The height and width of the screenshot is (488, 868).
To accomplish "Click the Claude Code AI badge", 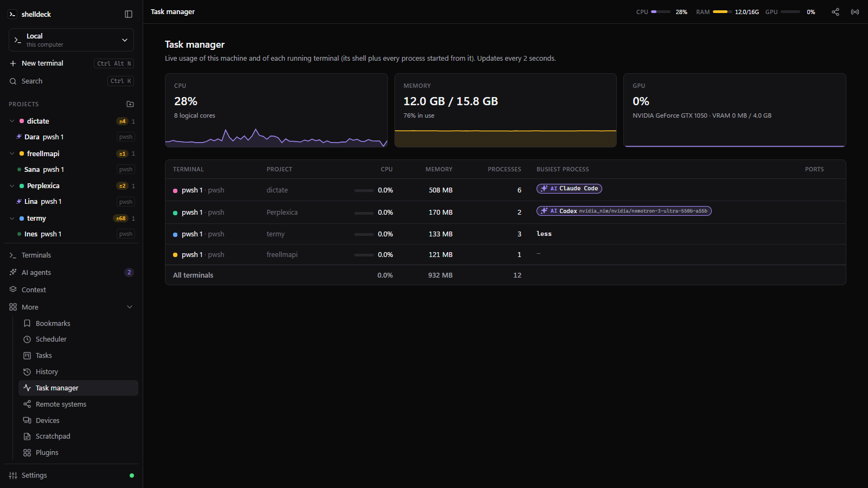I will point(569,189).
